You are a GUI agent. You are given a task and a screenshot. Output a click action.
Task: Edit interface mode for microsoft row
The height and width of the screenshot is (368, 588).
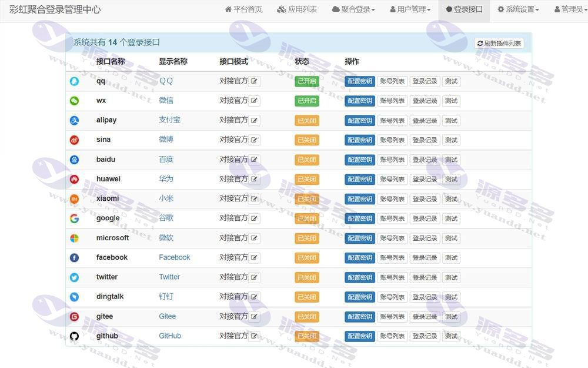254,238
